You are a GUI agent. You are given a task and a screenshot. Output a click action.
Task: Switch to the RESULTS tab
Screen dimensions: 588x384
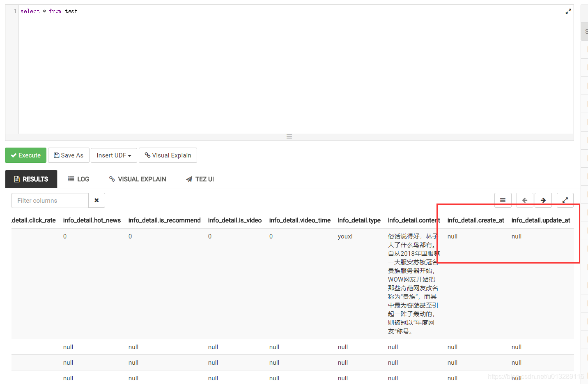click(31, 179)
